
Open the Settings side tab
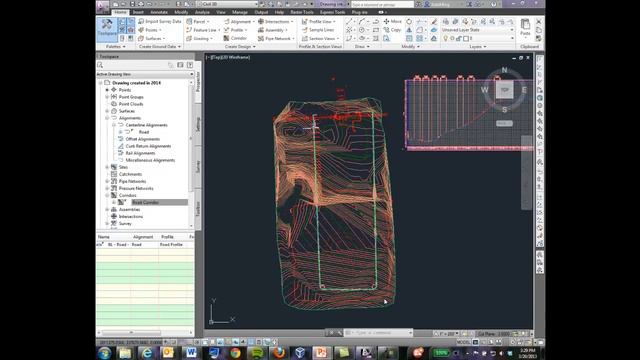tap(198, 124)
